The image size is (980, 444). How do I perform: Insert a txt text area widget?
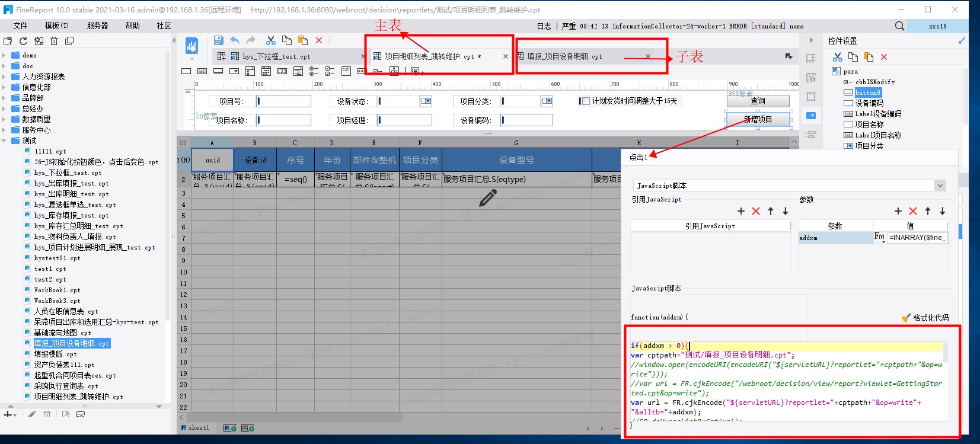click(346, 71)
